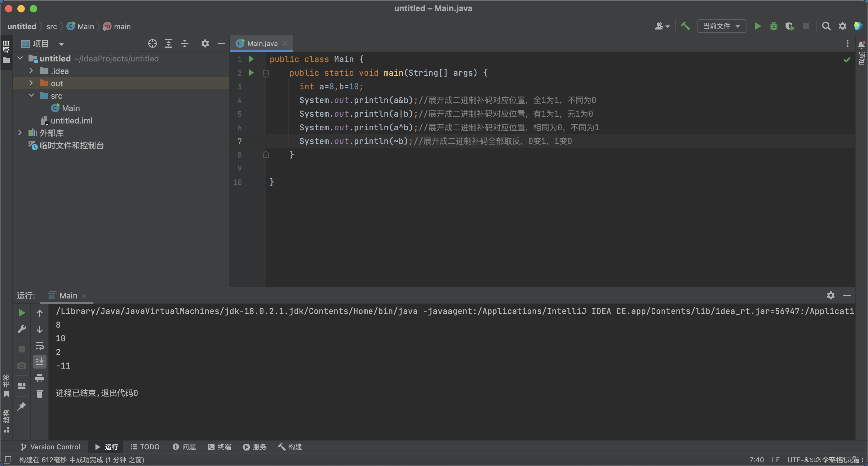Clear all console output with trash icon
The height and width of the screenshot is (466, 868).
pos(39,394)
